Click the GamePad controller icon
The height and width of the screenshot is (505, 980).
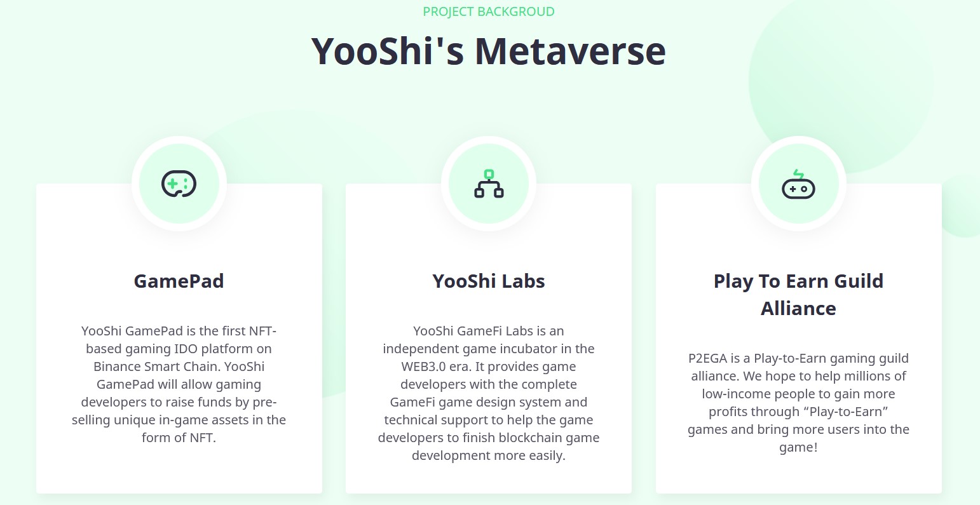(x=179, y=184)
